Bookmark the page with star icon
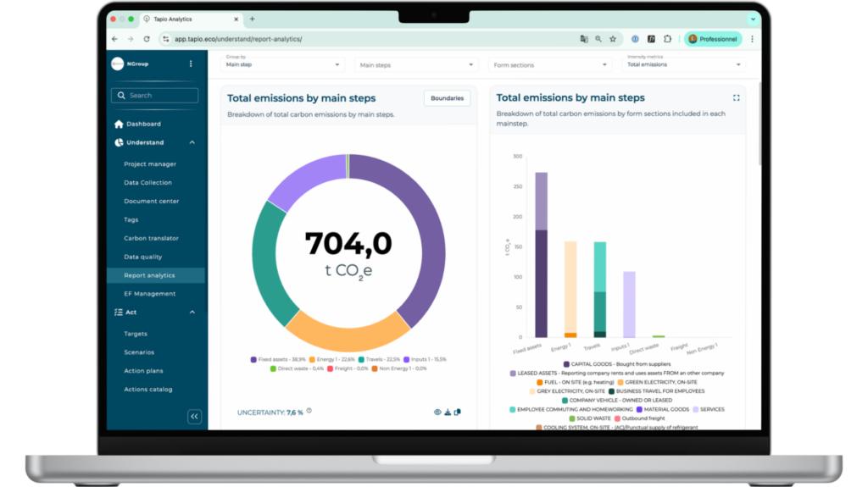Image resolution: width=868 pixels, height=487 pixels. [612, 39]
